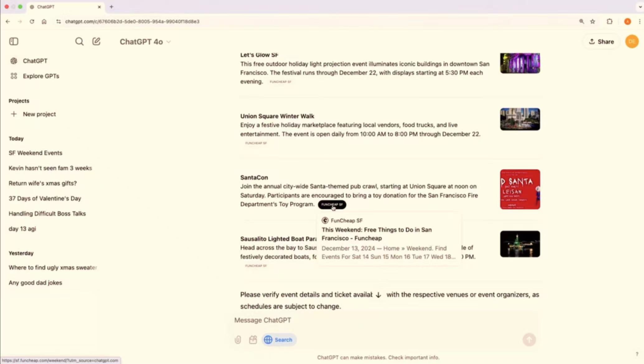The width and height of the screenshot is (644, 364).
Task: Open the ChatGPT 4o model dropdown
Action: coord(145,42)
